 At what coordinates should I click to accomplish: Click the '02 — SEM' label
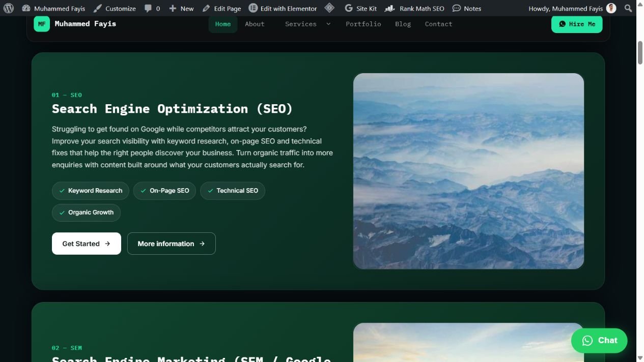click(67, 348)
